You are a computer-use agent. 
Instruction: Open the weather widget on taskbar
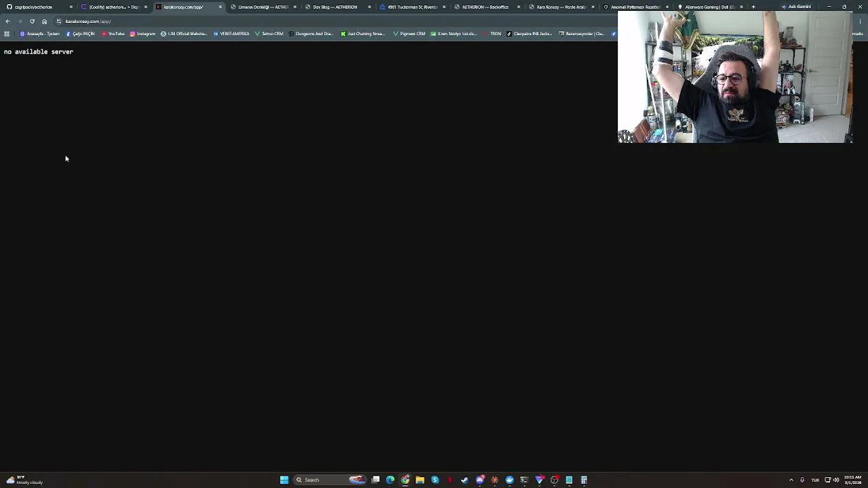pos(24,480)
